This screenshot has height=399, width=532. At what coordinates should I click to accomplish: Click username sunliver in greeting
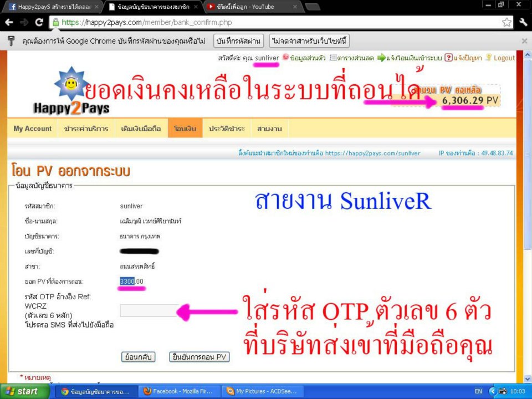(267, 58)
